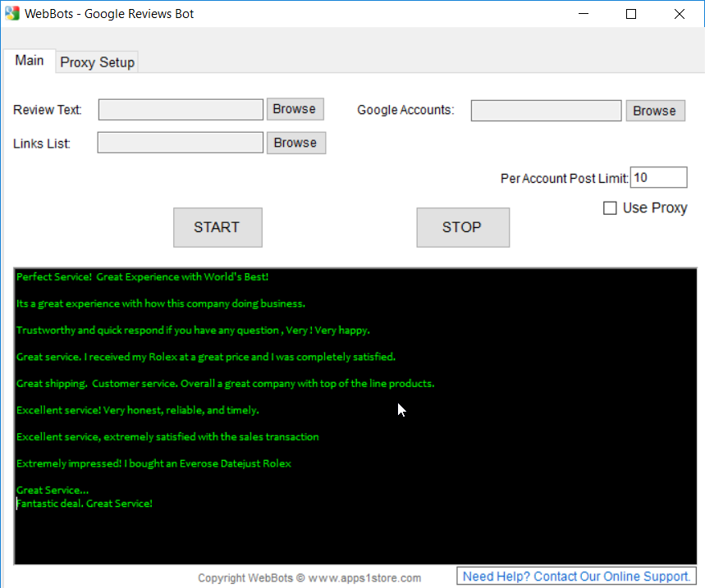Click the 'extremely satisfied with the sales' line
The height and width of the screenshot is (588, 705).
click(167, 436)
